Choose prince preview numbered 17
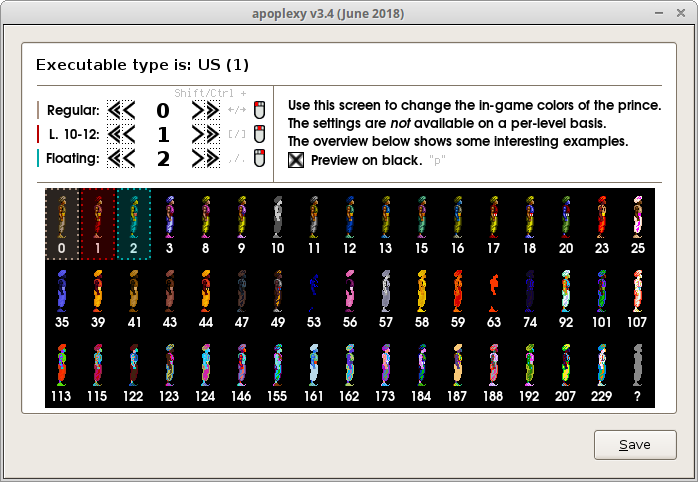Viewport: 698px width, 482px height. pos(494,224)
